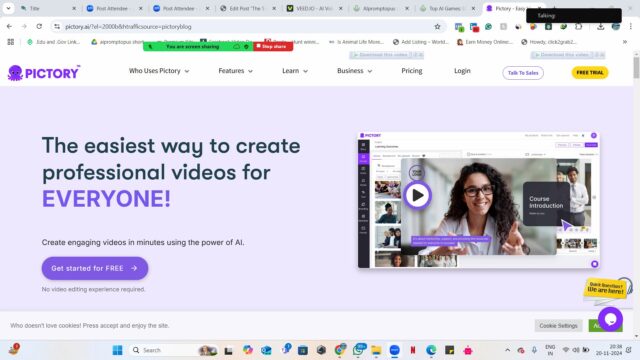Stop the screen share

point(273,47)
